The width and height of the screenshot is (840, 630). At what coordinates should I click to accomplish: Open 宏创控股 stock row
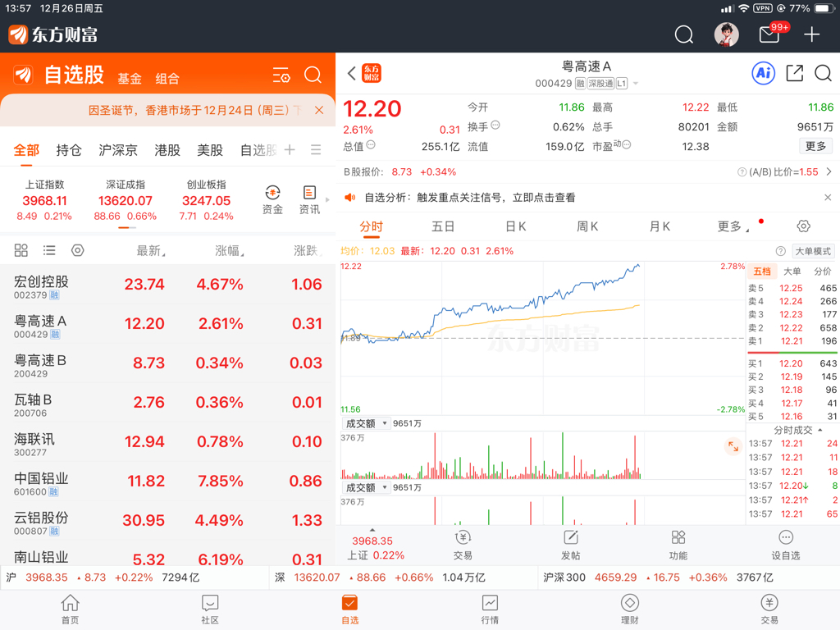click(167, 285)
